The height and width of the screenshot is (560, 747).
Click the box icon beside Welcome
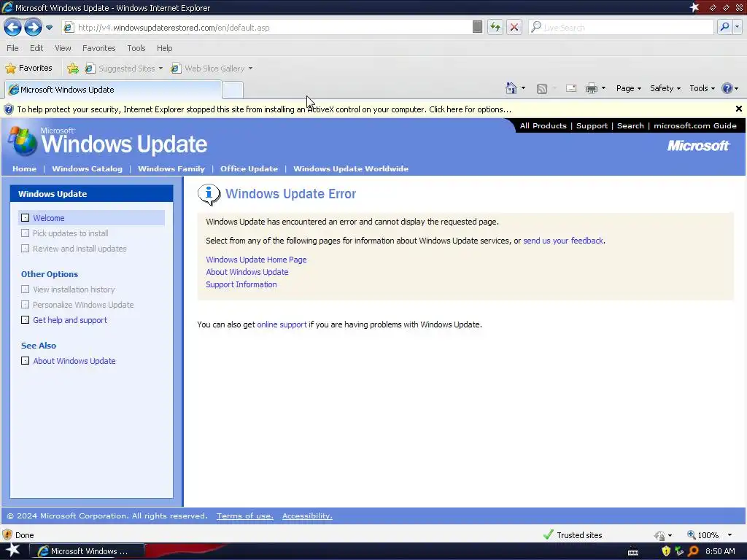(x=26, y=217)
